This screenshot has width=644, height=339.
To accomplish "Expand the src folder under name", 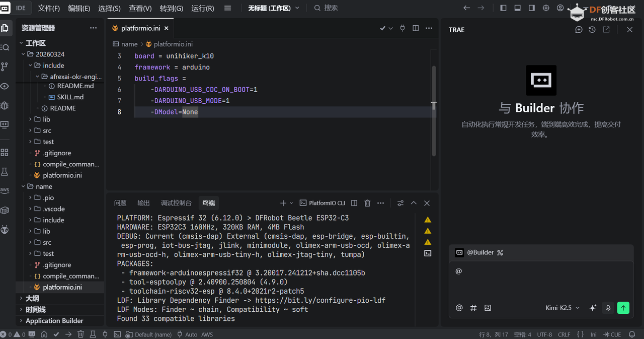I will coord(47,242).
